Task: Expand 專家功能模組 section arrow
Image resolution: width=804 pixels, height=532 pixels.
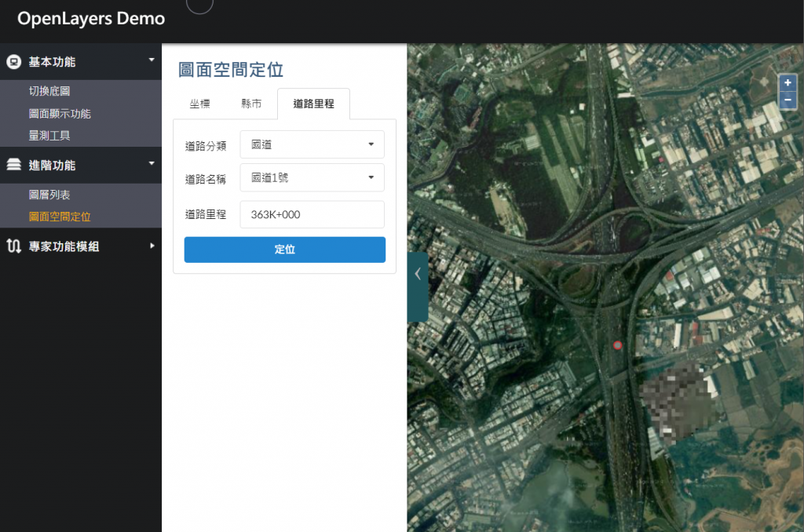Action: [152, 246]
